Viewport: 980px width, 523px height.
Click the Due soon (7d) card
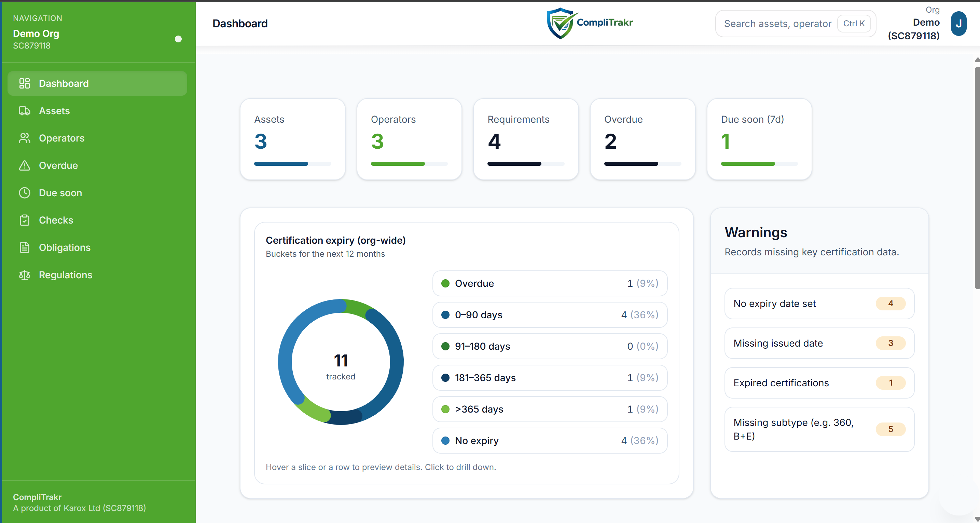759,139
